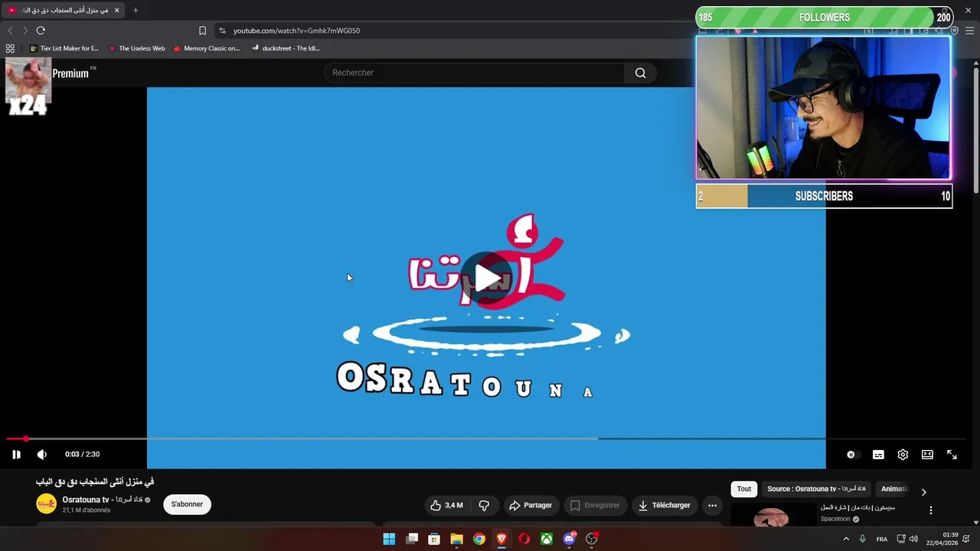Image resolution: width=980 pixels, height=551 pixels.
Task: Click the greyed-out Enregistrer button
Action: (595, 505)
